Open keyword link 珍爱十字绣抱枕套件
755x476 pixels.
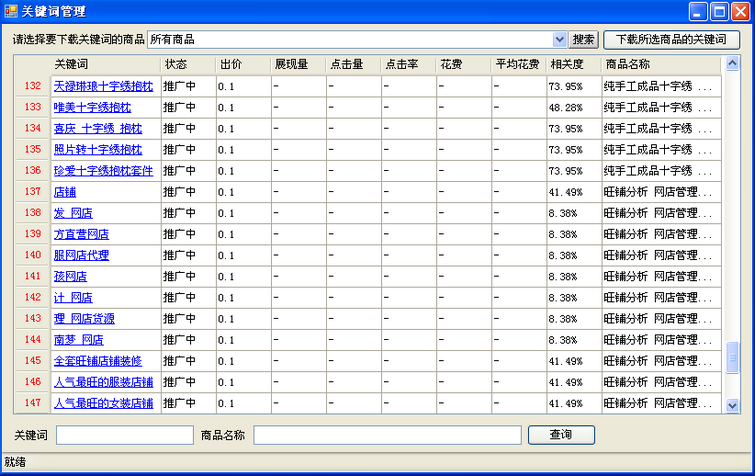104,171
